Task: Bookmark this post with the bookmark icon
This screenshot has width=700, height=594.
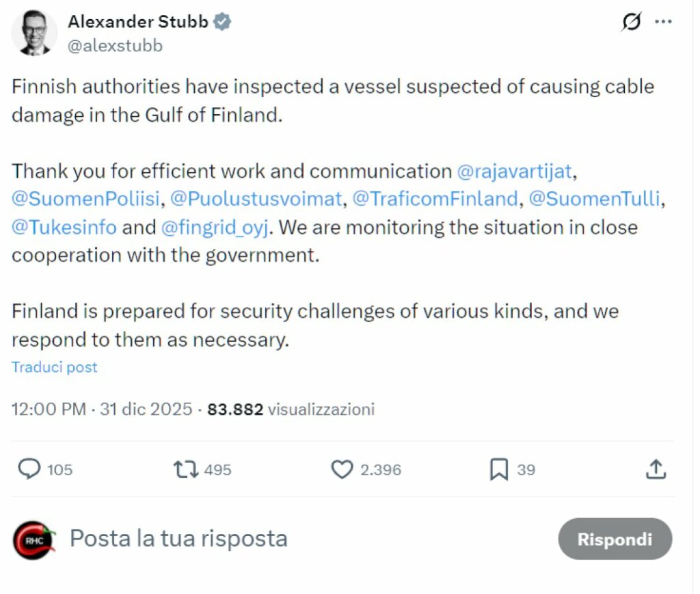Action: (x=499, y=470)
